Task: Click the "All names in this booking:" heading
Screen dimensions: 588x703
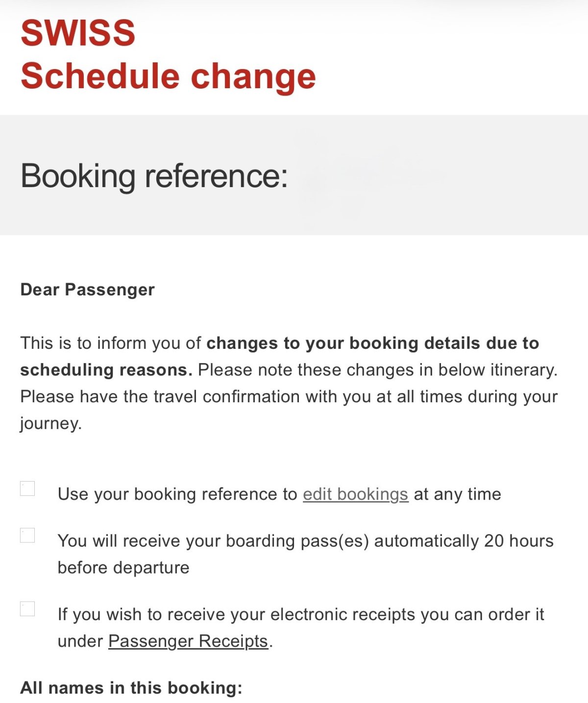Action: tap(131, 688)
